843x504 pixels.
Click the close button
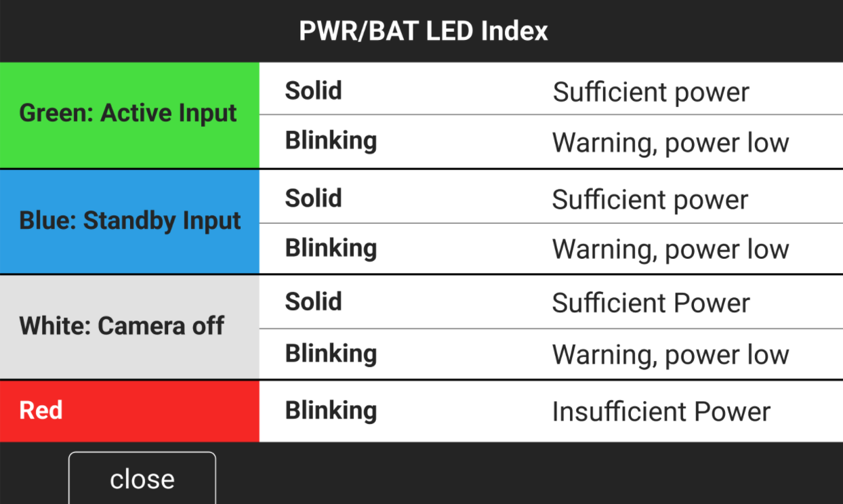click(141, 479)
